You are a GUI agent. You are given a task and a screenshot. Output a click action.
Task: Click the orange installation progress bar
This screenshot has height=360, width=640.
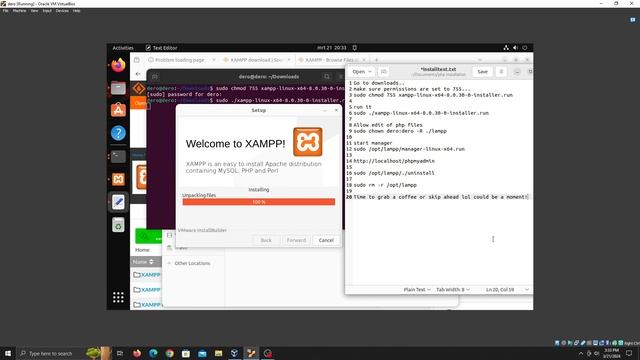[x=259, y=202]
